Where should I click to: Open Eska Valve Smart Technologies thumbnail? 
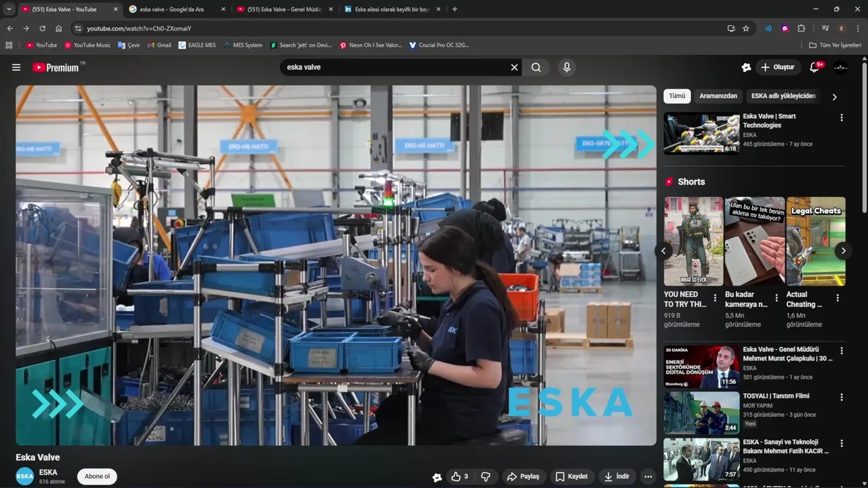701,133
